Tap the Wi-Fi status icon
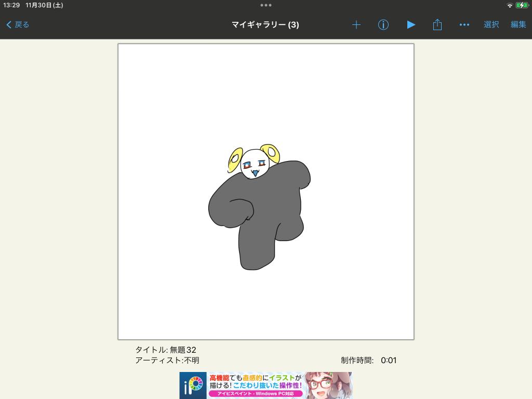 point(510,5)
